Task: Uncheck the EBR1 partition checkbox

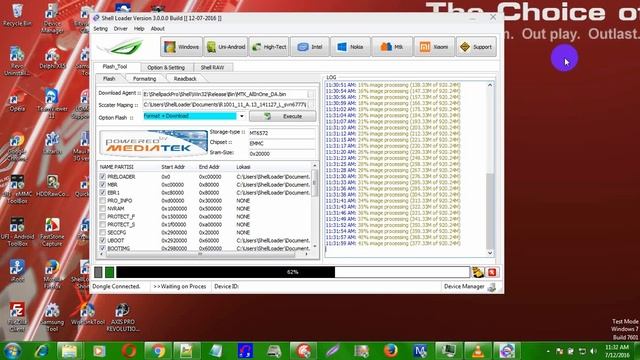Action: (102, 193)
